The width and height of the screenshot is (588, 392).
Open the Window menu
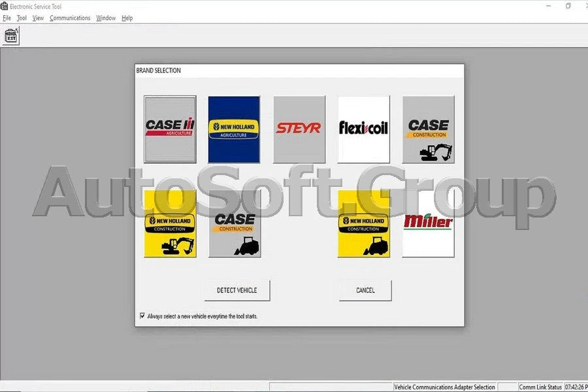coord(105,18)
